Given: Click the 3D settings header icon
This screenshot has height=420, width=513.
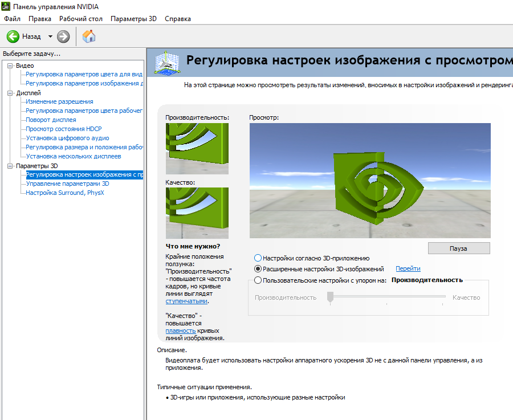Looking at the screenshot, I should pos(167,62).
